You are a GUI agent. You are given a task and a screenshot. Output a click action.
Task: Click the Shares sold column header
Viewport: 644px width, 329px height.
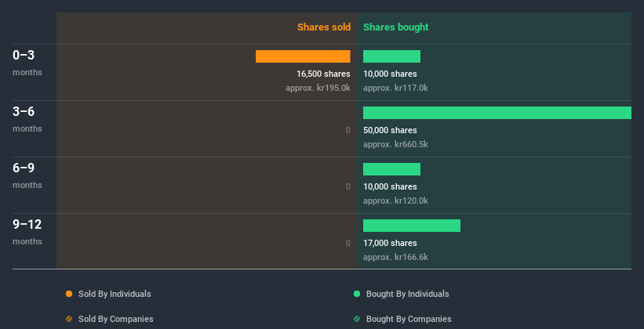point(324,27)
